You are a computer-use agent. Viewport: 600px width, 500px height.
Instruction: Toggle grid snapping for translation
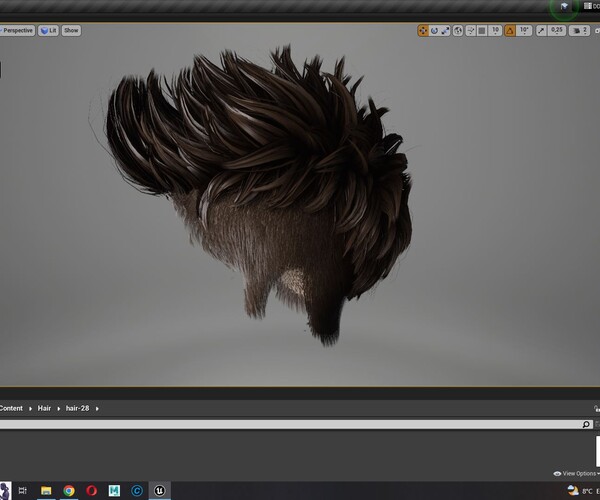(x=482, y=31)
